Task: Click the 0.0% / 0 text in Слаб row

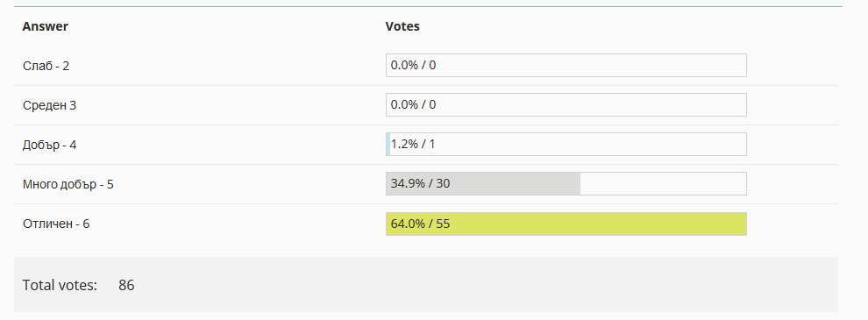Action: 413,66
